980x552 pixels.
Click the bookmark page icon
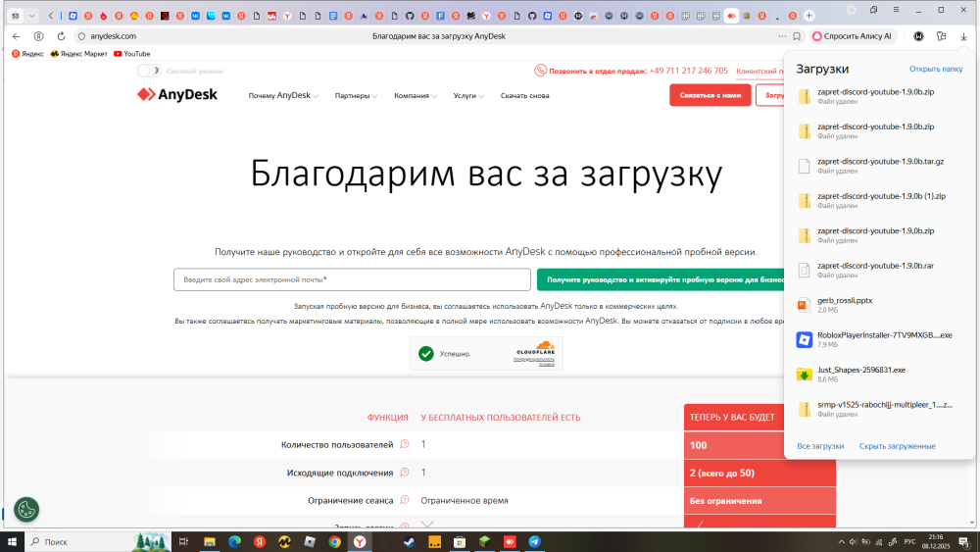(797, 36)
